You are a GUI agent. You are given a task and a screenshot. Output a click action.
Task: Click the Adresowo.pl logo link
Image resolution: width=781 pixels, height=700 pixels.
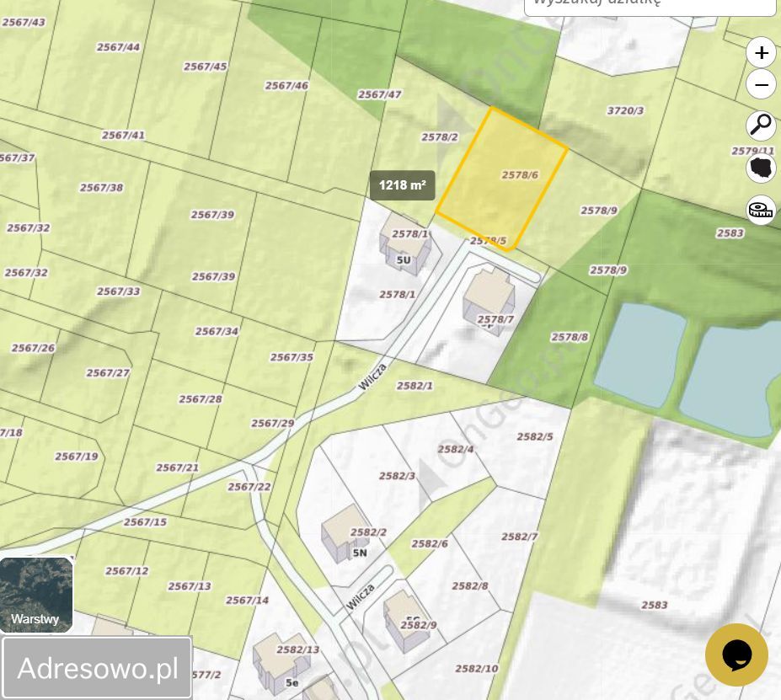coord(97,668)
